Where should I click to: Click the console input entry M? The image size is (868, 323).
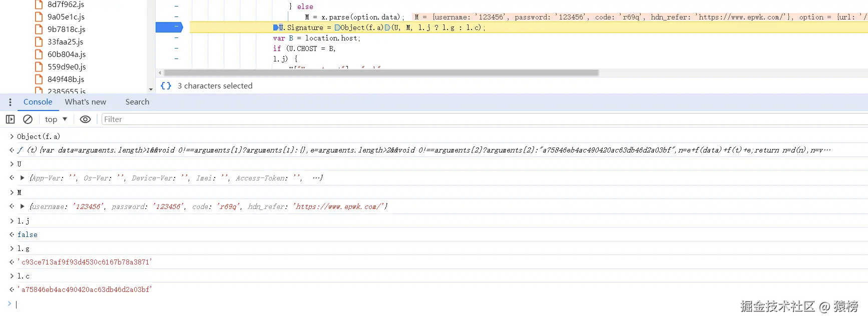19,192
